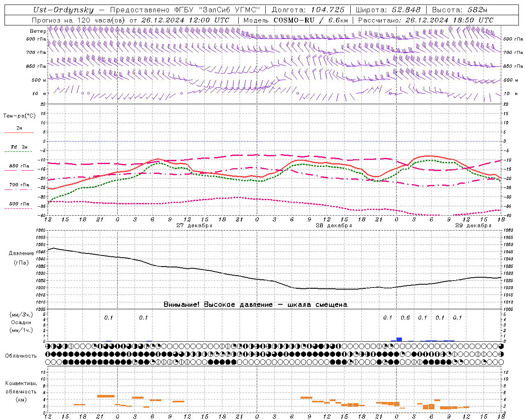
Task: Click the 28 декабря date label
Action: pos(333,226)
